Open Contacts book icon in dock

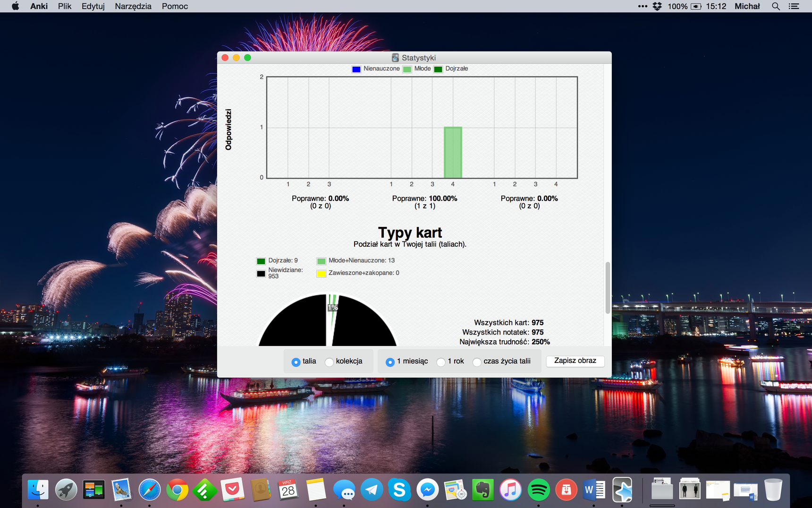(260, 490)
